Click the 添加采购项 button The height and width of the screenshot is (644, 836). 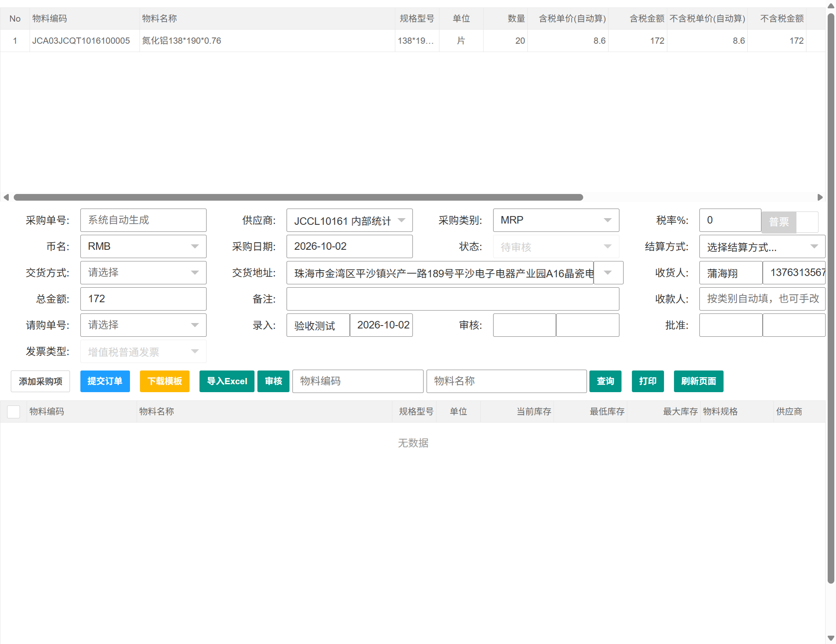(40, 381)
